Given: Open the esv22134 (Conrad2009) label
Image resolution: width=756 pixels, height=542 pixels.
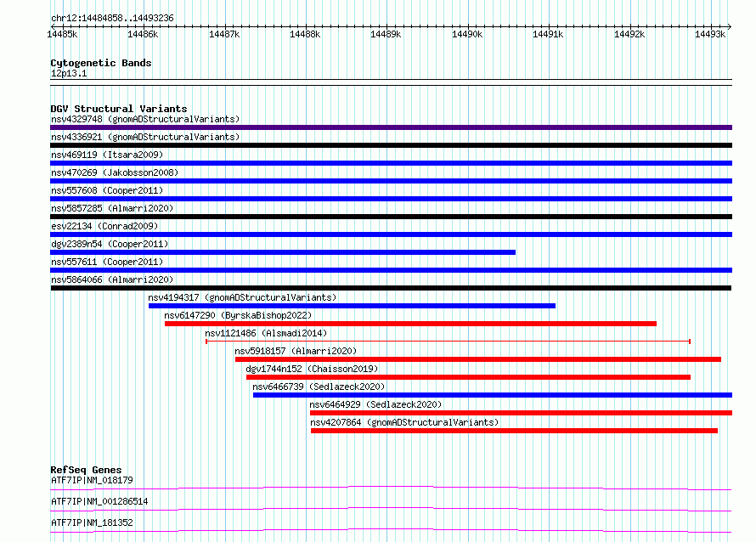Looking at the screenshot, I should [104, 226].
